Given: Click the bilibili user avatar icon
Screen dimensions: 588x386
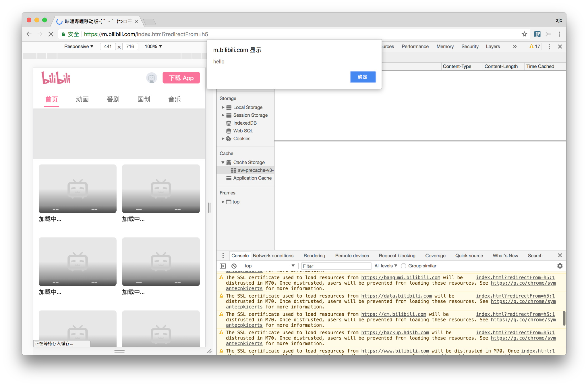Looking at the screenshot, I should 152,78.
